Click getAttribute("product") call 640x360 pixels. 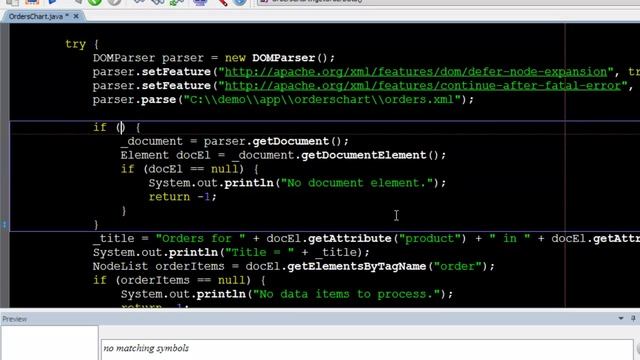tap(387, 238)
